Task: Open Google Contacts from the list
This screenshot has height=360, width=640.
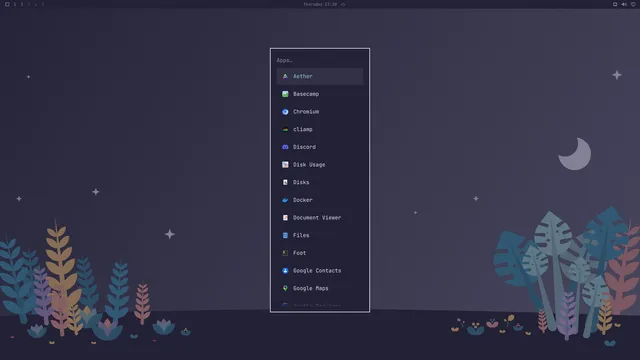Action: click(x=320, y=271)
